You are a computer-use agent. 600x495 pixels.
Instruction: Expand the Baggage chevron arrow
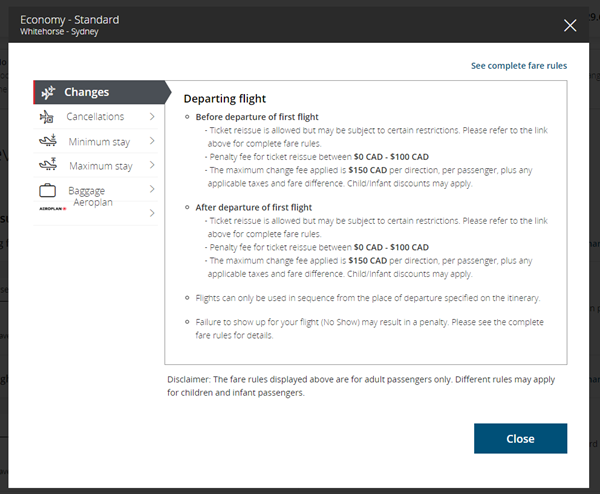152,189
